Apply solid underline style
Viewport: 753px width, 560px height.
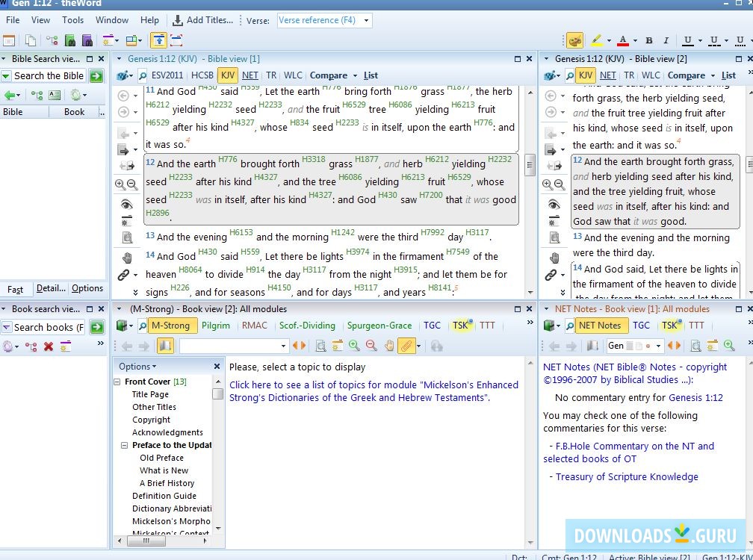[x=688, y=40]
